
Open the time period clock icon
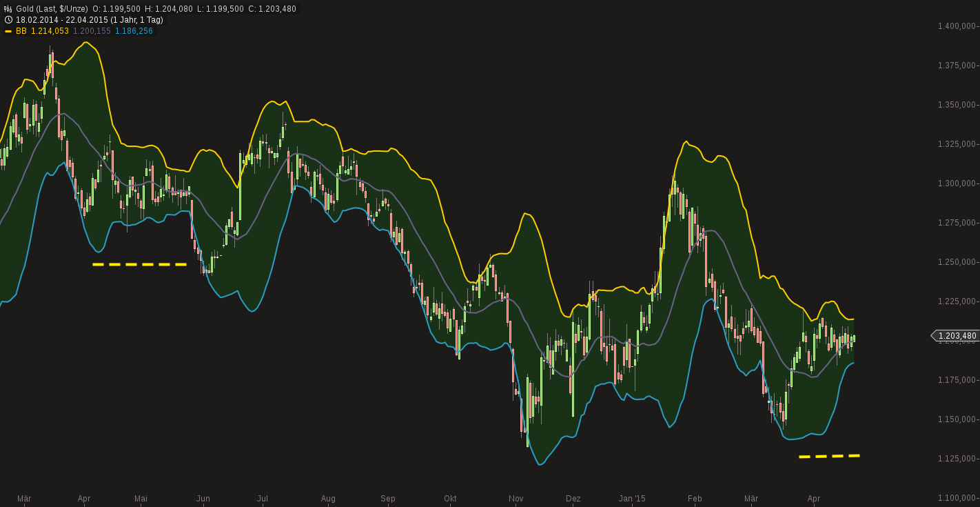click(x=8, y=19)
